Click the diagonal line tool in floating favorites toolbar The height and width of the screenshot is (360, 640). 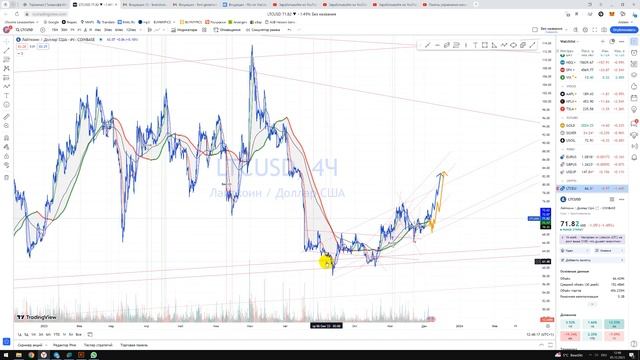tap(427, 45)
